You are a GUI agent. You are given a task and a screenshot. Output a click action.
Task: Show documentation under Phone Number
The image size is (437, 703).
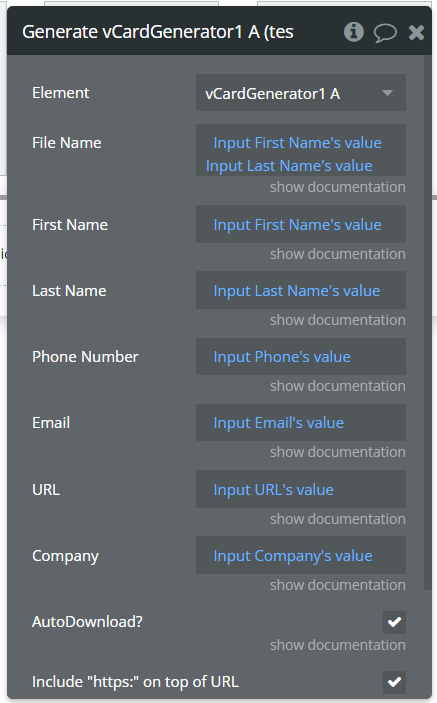click(x=337, y=386)
